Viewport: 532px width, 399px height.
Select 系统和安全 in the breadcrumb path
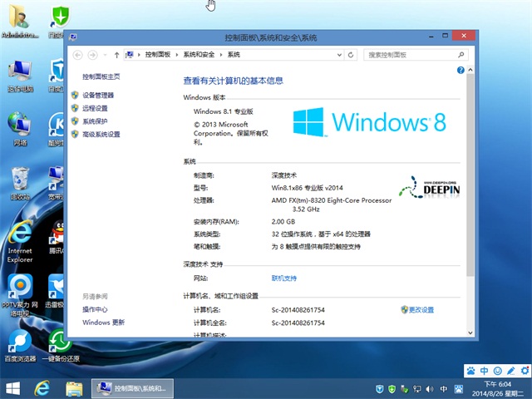tap(198, 54)
